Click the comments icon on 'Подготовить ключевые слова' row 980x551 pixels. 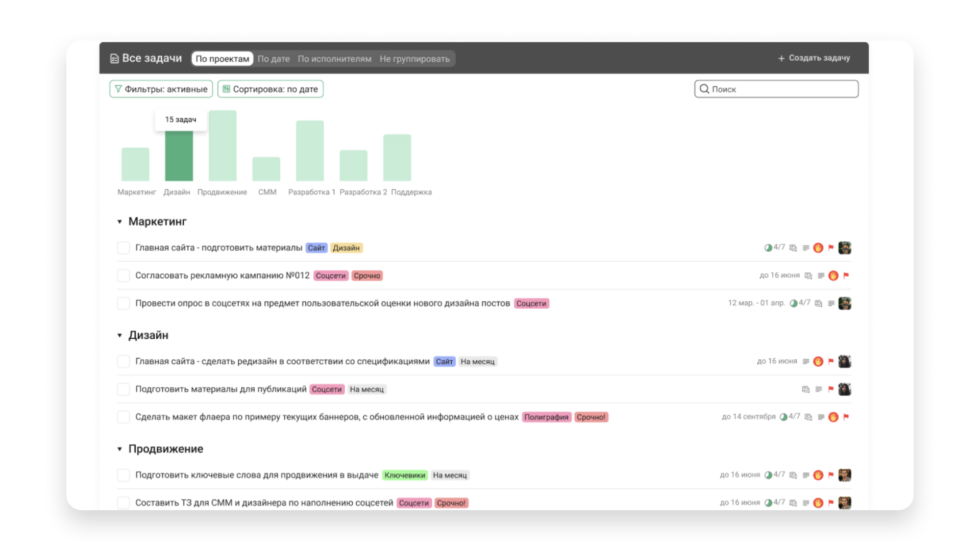pyautogui.click(x=793, y=475)
